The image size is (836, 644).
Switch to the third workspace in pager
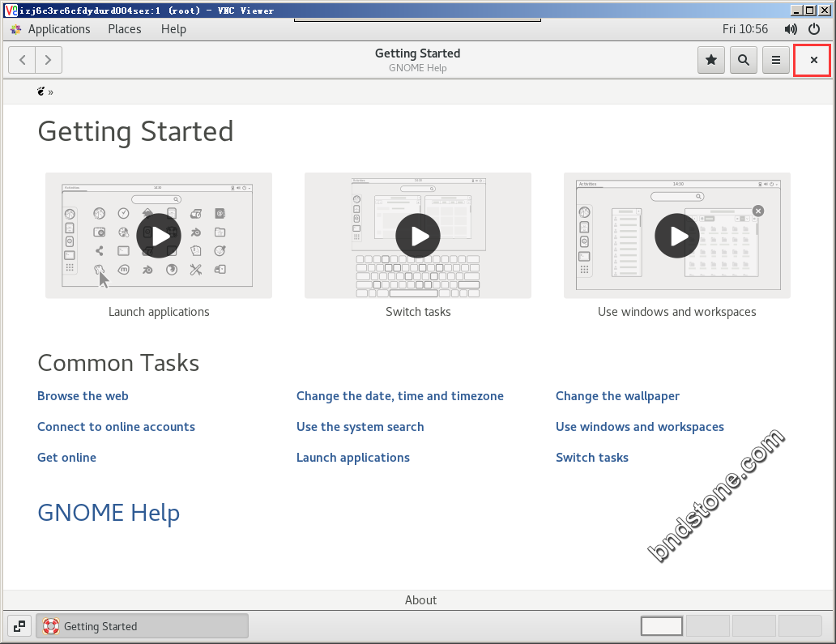(753, 626)
